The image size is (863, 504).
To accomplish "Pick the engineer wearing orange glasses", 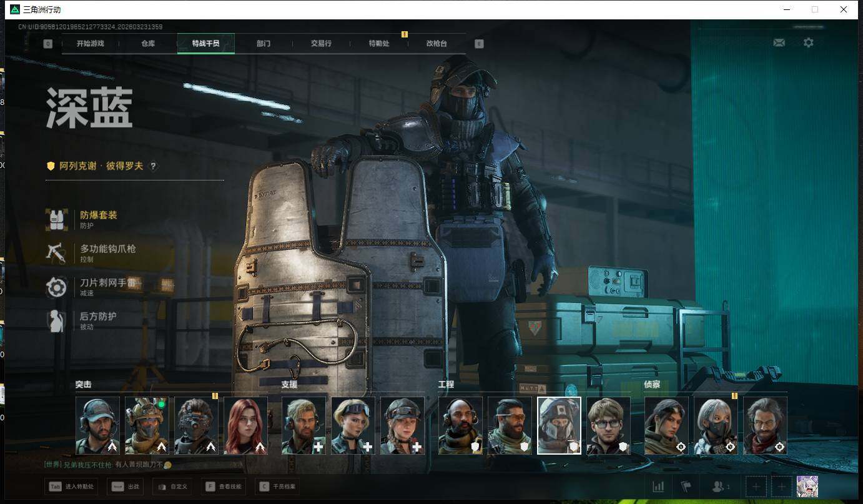I will point(510,425).
